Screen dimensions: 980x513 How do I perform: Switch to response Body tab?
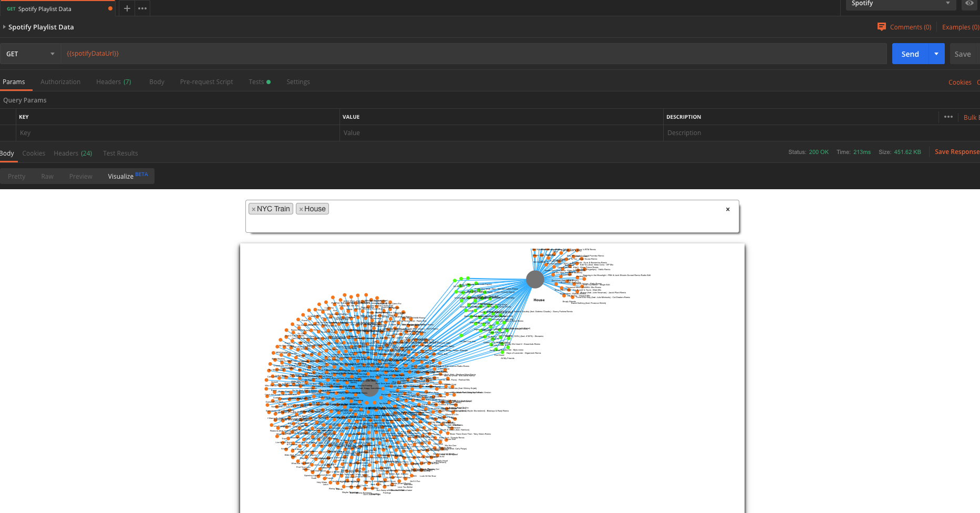click(x=7, y=153)
